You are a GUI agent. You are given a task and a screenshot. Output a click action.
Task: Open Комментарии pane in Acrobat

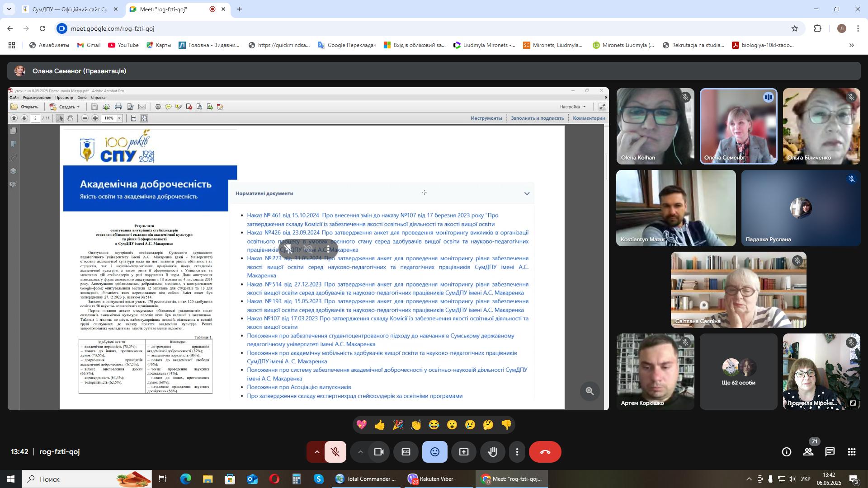click(589, 118)
